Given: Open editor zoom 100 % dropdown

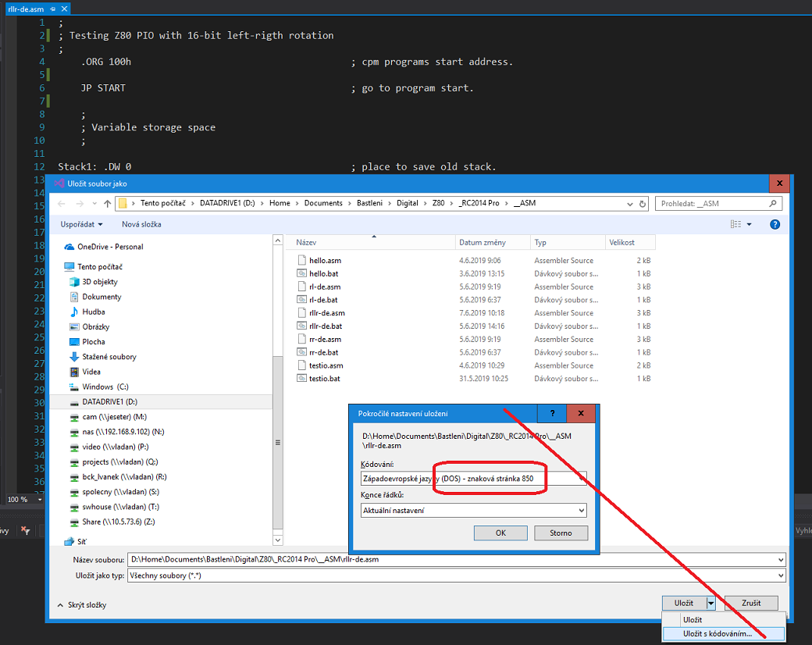Looking at the screenshot, I should (x=39, y=500).
